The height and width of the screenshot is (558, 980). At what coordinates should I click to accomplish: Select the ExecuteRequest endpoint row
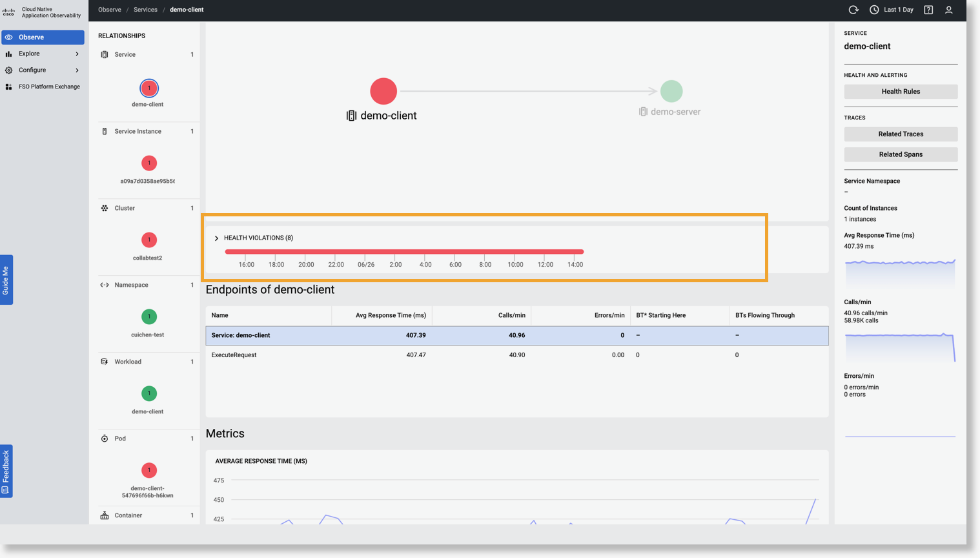(517, 355)
